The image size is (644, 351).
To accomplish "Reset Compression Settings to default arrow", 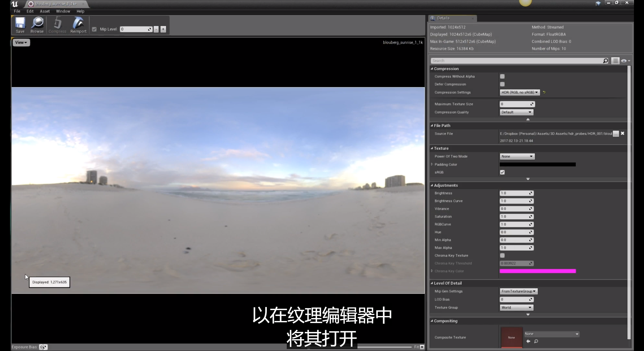I will point(544,92).
